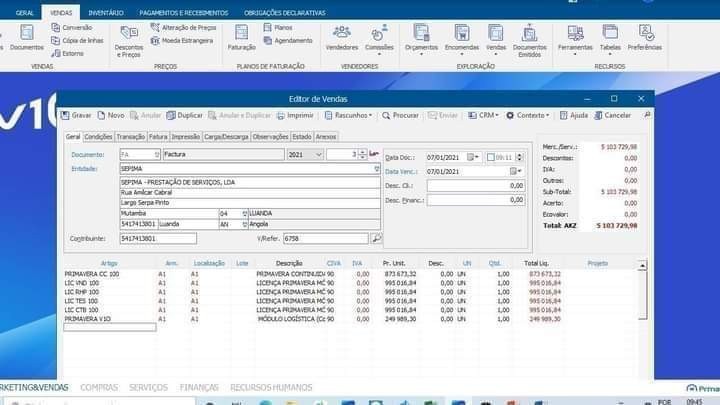Toggle the document time checkbox
720x405 pixels.
(490, 158)
